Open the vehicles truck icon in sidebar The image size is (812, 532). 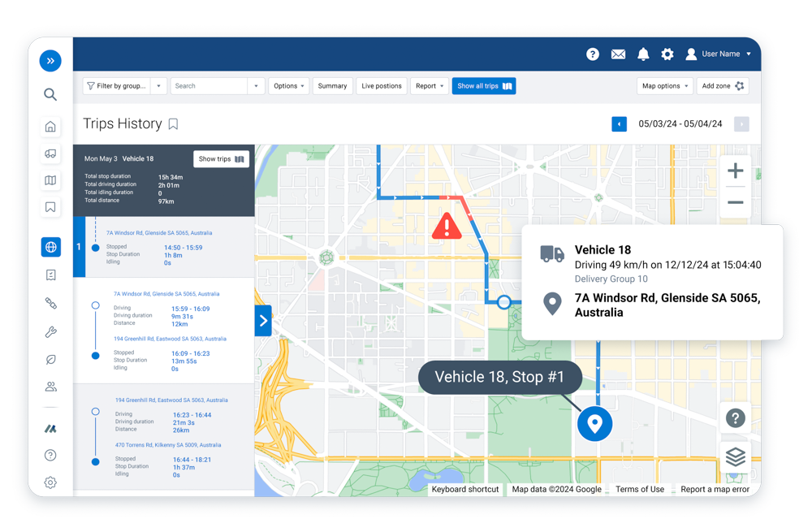pyautogui.click(x=50, y=154)
